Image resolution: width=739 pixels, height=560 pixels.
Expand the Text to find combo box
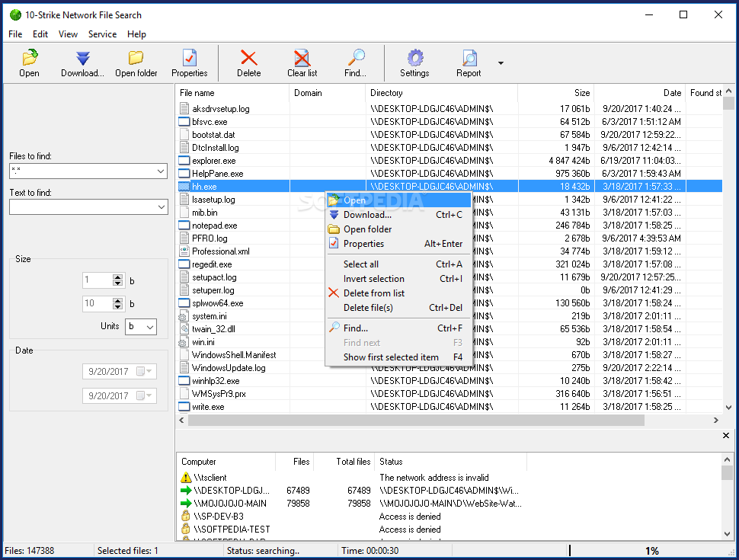point(161,206)
